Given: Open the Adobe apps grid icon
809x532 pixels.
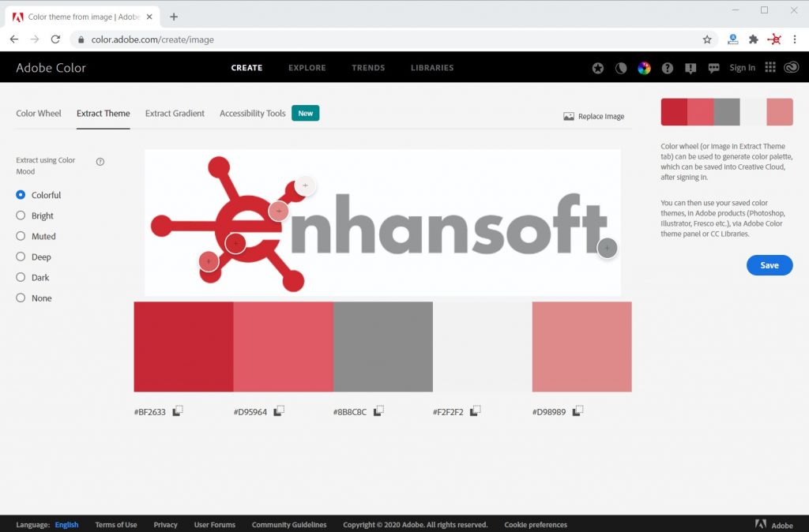Looking at the screenshot, I should [x=770, y=68].
